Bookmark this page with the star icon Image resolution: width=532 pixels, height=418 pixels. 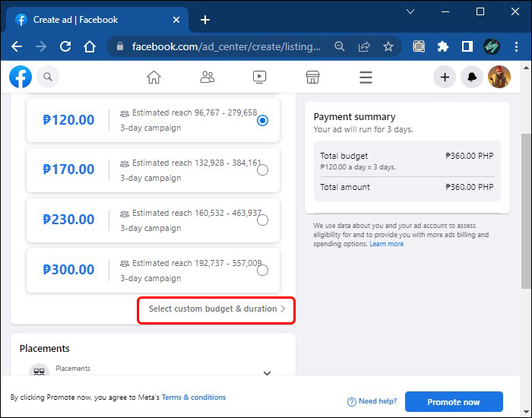388,46
